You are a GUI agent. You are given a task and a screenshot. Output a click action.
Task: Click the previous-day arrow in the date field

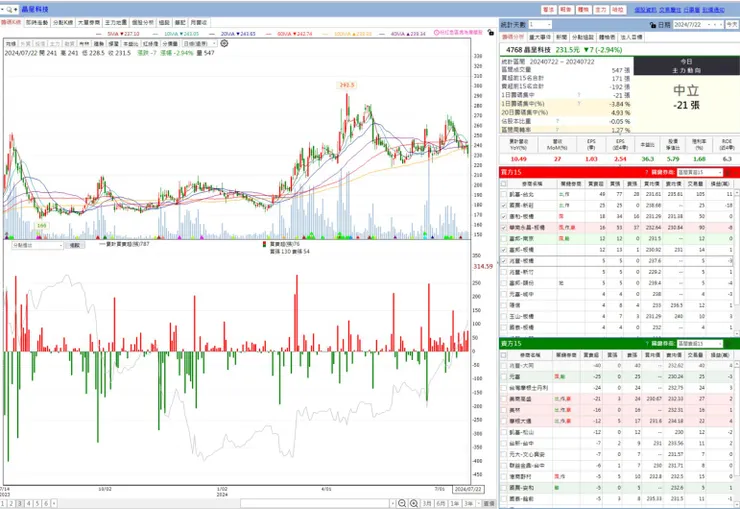tap(715, 25)
